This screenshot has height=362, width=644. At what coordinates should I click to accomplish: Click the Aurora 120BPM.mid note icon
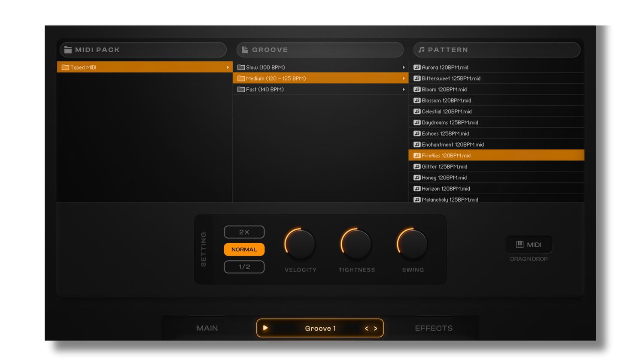[417, 67]
